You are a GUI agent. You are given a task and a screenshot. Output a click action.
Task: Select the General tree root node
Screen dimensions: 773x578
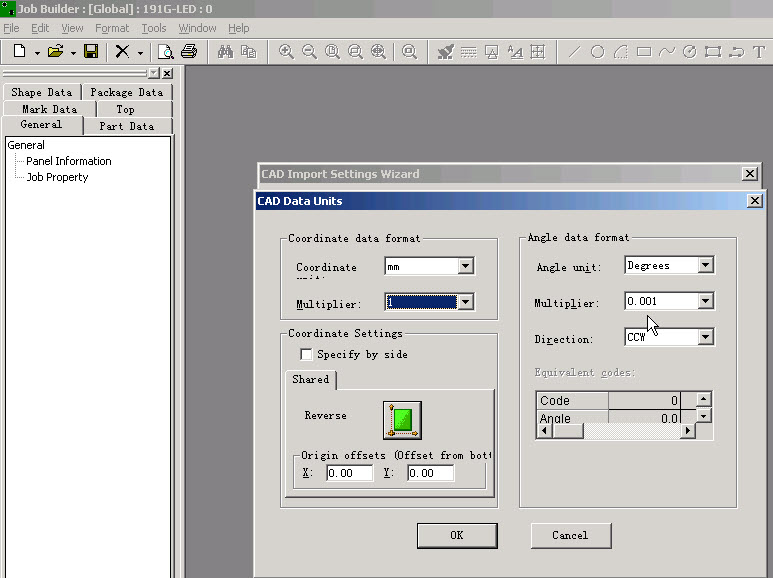(x=26, y=145)
